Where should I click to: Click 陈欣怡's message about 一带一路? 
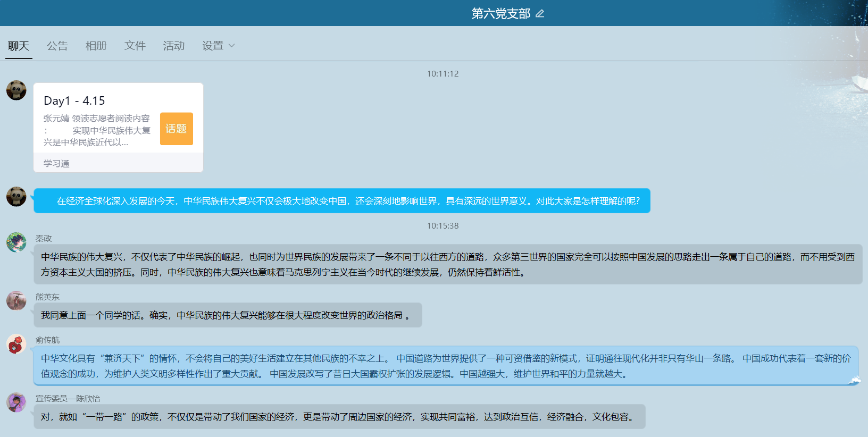coord(339,417)
